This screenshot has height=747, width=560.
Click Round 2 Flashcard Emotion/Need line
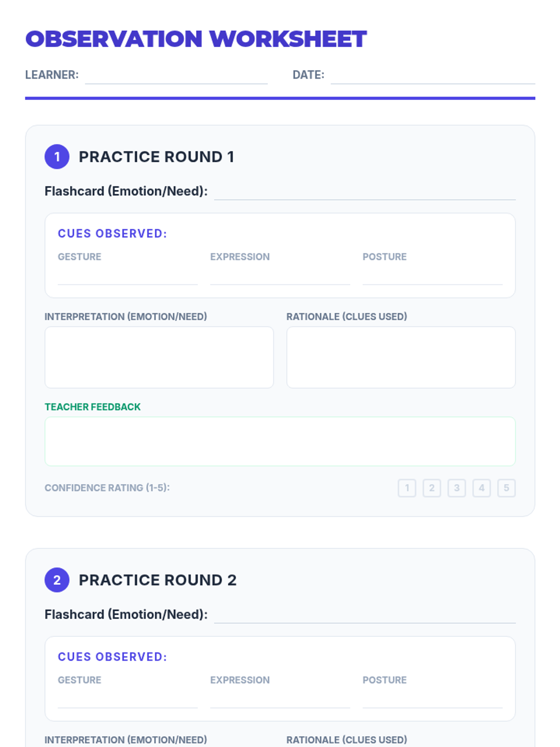[x=364, y=616]
